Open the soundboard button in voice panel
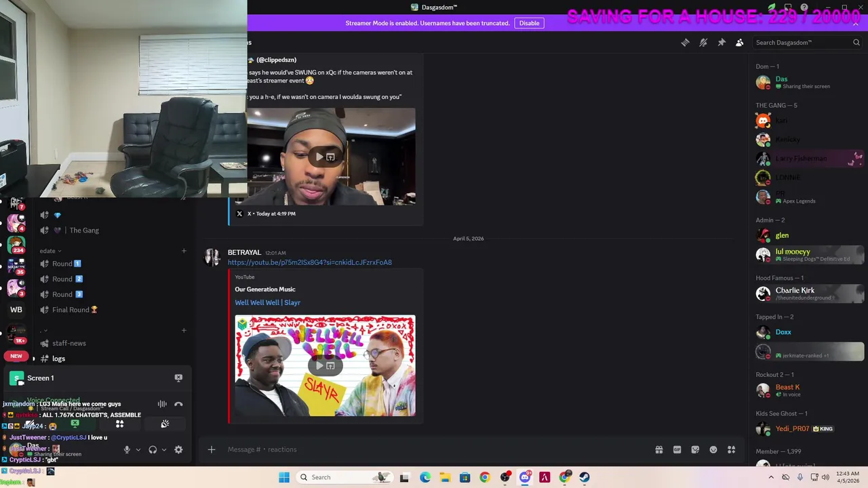 click(x=165, y=424)
